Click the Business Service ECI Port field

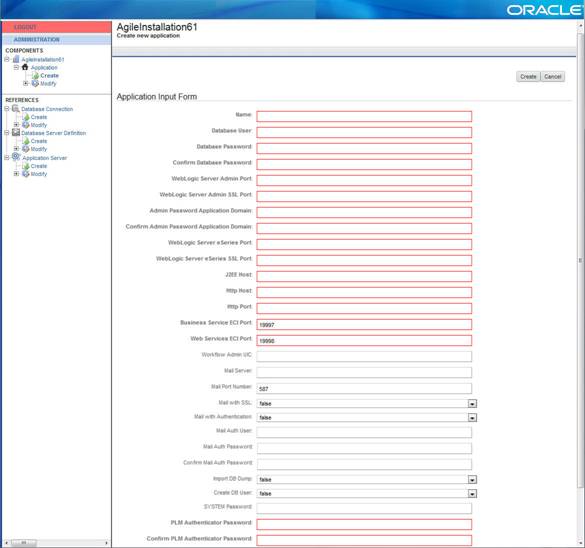[x=364, y=324]
